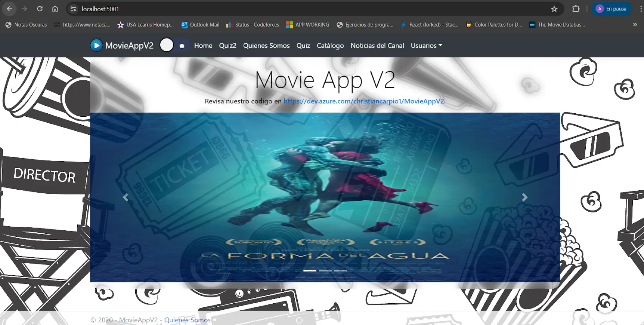This screenshot has height=325, width=644.
Task: Open Quiz2 page from navbar
Action: 227,46
